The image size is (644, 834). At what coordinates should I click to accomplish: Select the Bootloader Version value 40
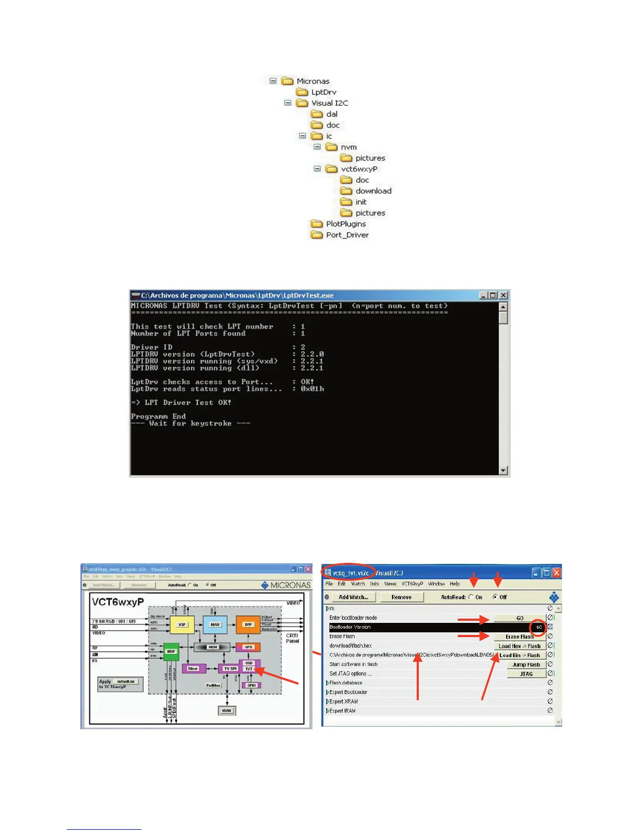pos(539,627)
